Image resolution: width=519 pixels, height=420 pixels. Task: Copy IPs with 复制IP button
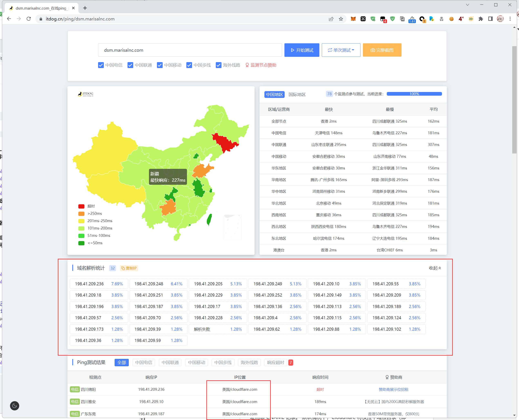coord(129,268)
